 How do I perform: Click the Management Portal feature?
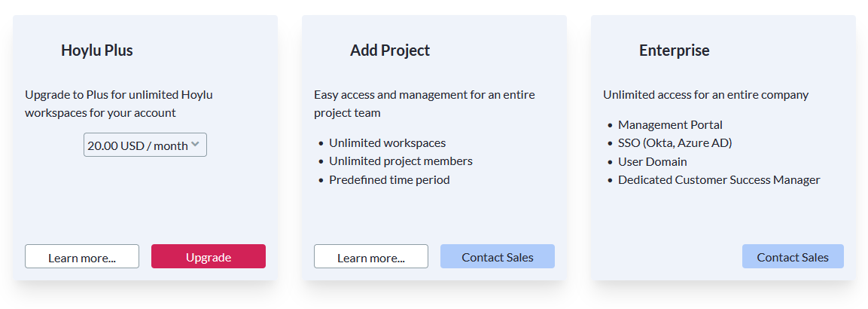pyautogui.click(x=670, y=124)
